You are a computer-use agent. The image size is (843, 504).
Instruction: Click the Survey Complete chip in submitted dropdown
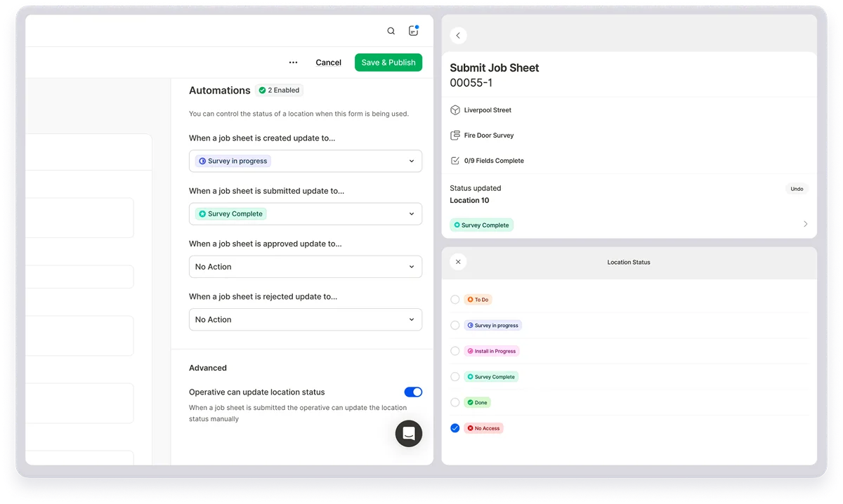point(230,214)
